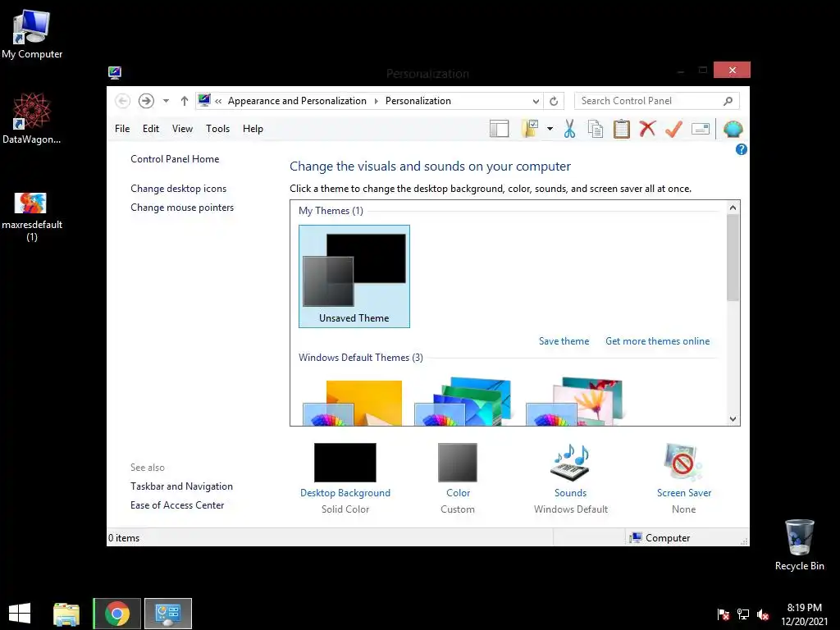
Task: Open File Explorer from the taskbar
Action: tap(66, 614)
